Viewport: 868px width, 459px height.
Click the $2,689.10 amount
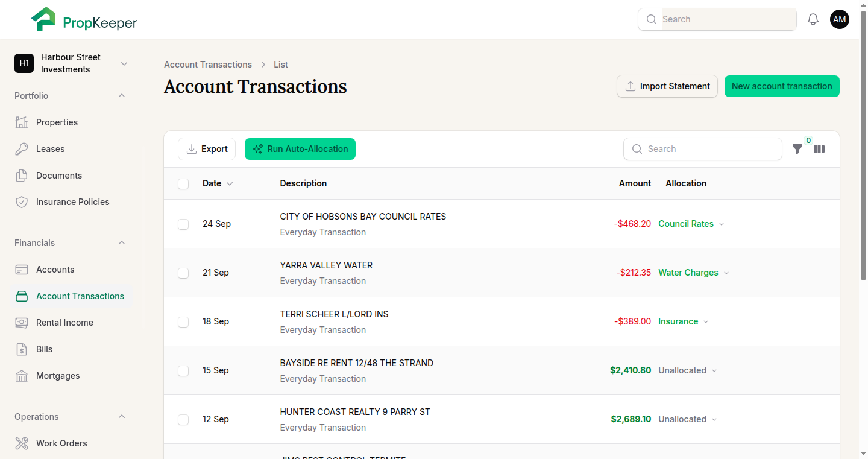[631, 419]
